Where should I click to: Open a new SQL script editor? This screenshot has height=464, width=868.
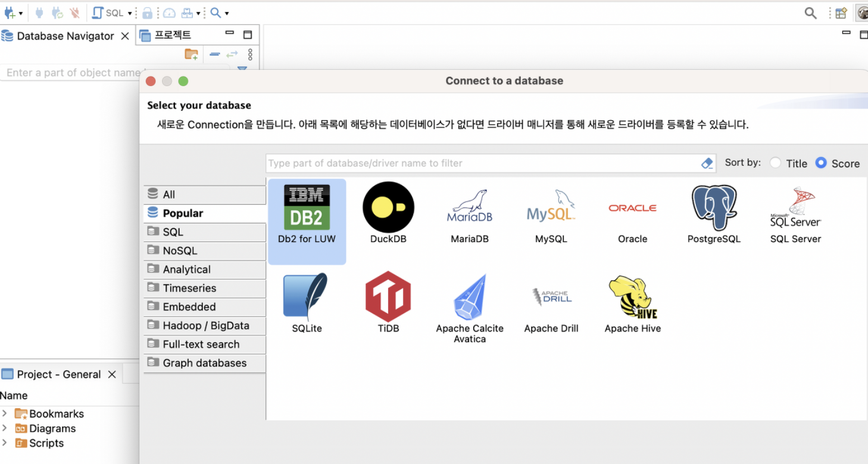pos(108,12)
